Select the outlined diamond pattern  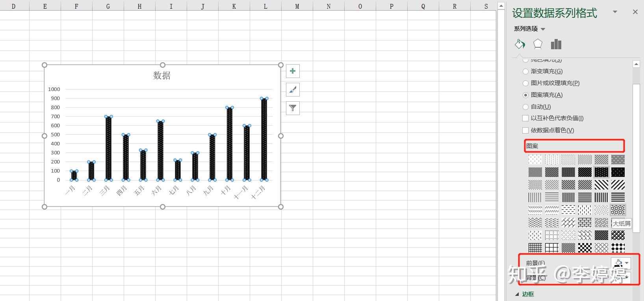(601, 248)
